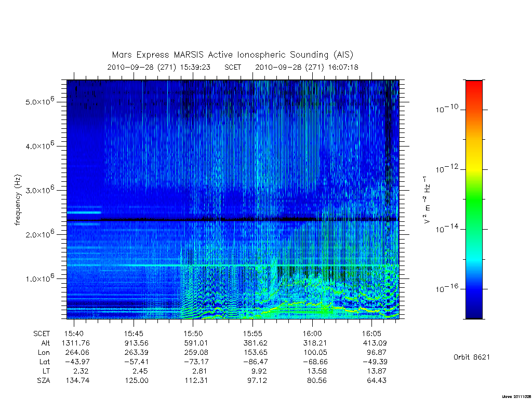Screen dimensions: 532x399
Task: Click the longitude value 264.06
Action: [x=77, y=353]
